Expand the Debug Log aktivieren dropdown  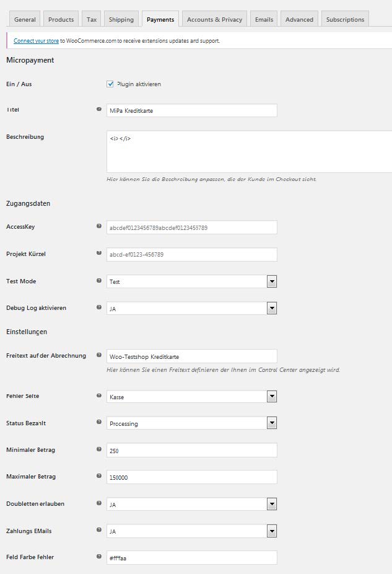pos(192,308)
